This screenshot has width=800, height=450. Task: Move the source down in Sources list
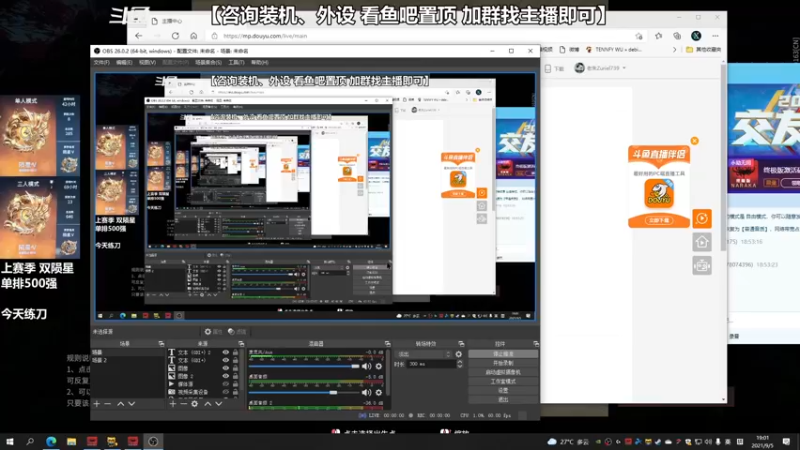[218, 404]
